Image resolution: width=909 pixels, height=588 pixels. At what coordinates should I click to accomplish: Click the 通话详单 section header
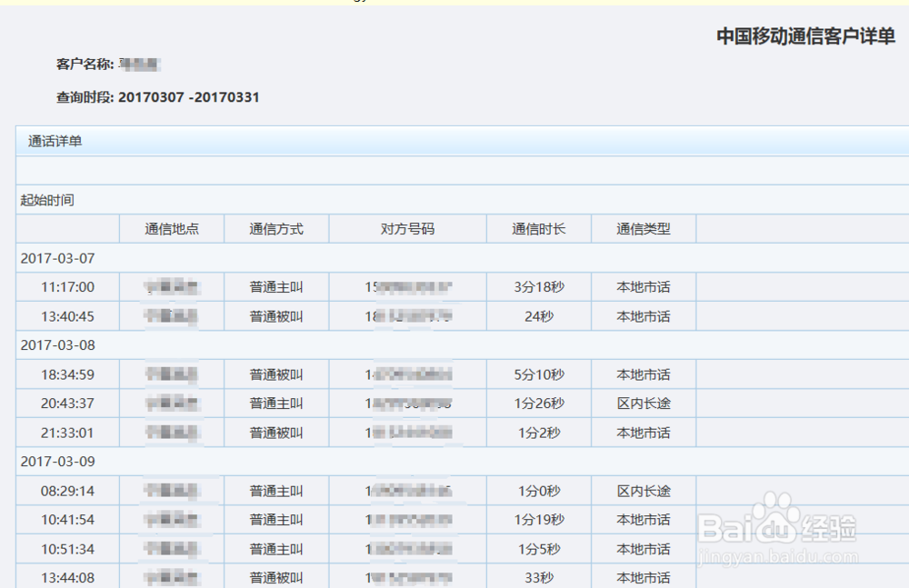(55, 141)
